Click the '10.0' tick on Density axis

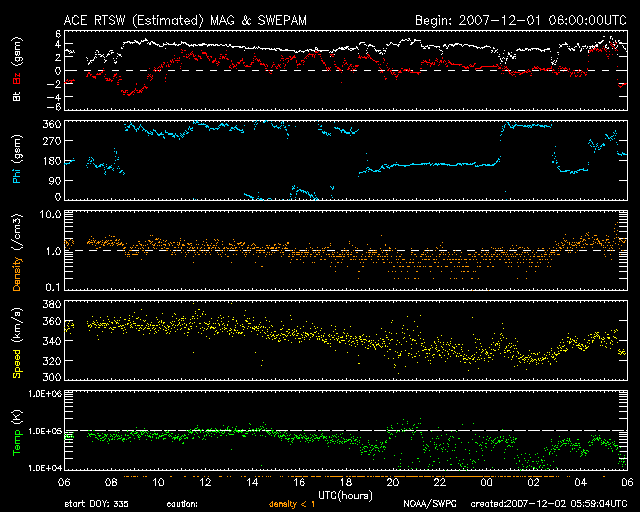tap(51, 214)
